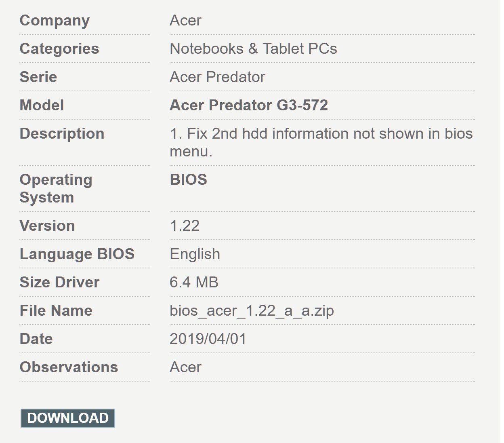
Task: Click the 'Categories' label
Action: (59, 49)
